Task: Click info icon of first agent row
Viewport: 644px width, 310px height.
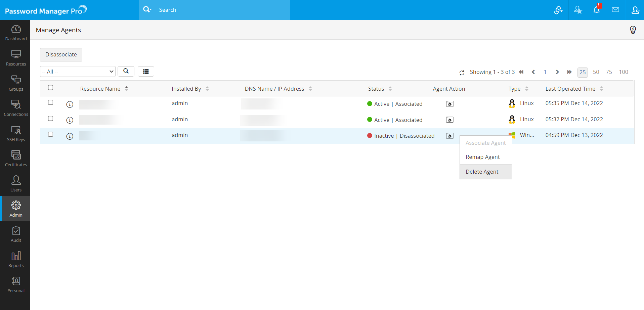Action: pyautogui.click(x=70, y=104)
